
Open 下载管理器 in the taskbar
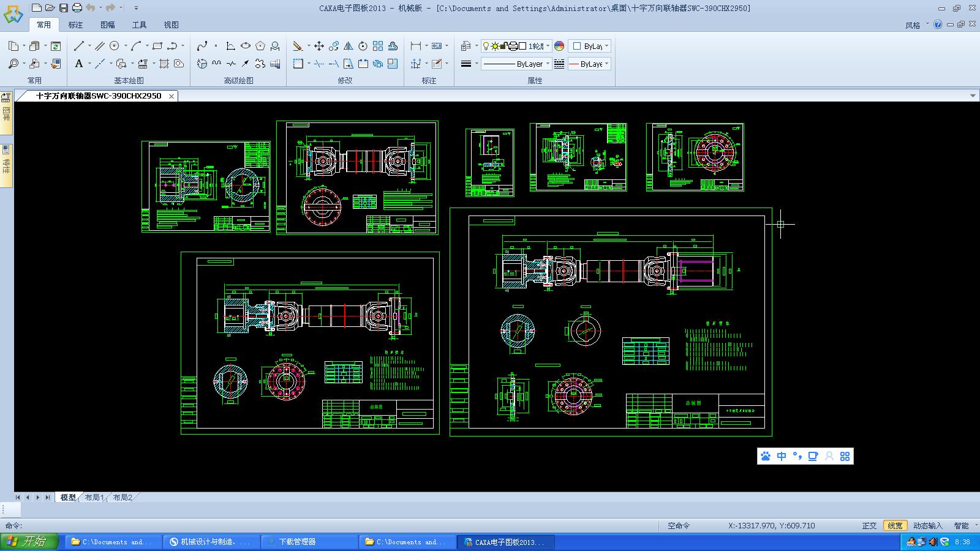(x=310, y=542)
